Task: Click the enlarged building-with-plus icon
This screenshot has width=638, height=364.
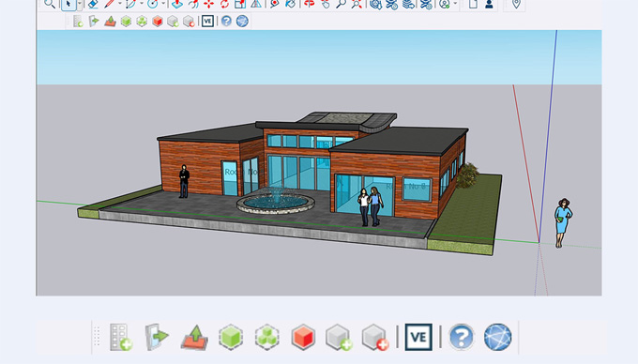Action: coord(121,337)
